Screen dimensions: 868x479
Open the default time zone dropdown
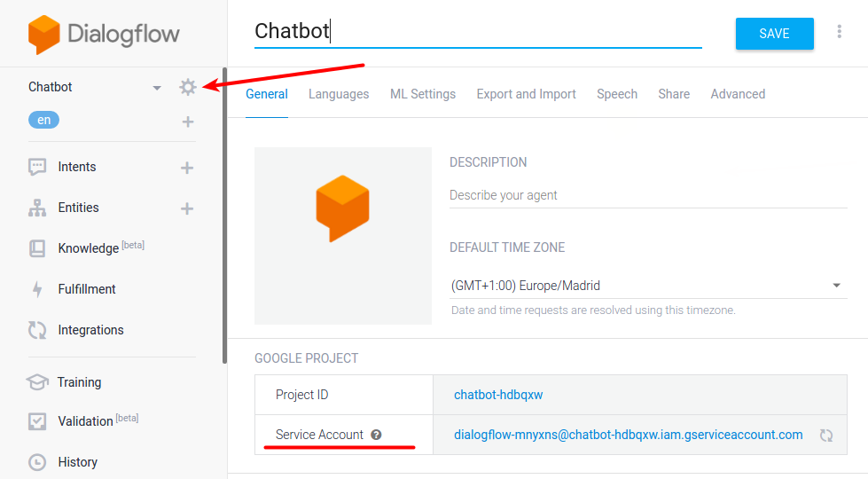648,286
